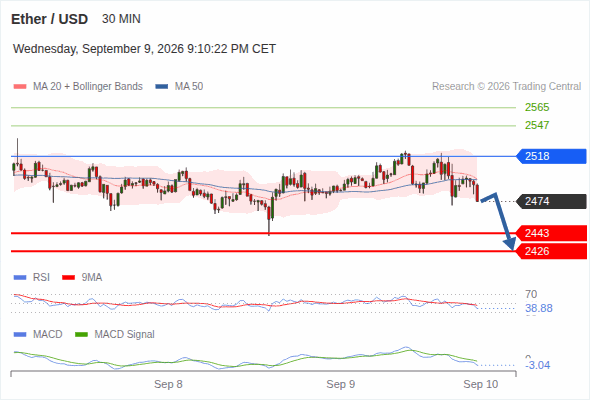Click the MACD value -3.04
The width and height of the screenshot is (590, 400).
[x=537, y=365]
